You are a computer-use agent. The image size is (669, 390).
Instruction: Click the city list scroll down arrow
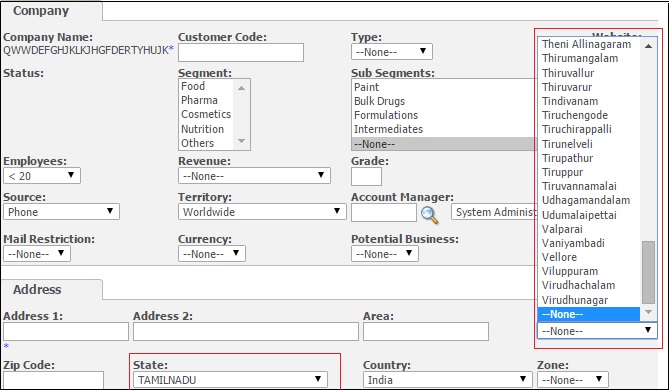coord(649,312)
